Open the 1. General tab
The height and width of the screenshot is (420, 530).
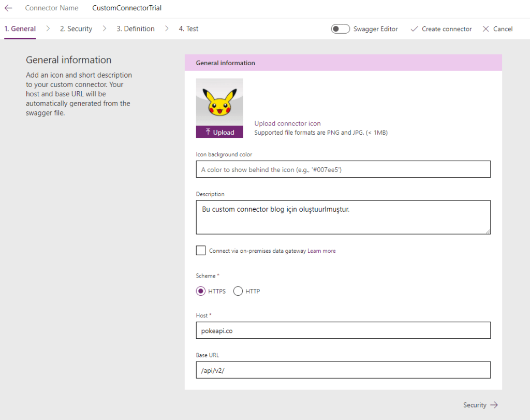(x=20, y=29)
